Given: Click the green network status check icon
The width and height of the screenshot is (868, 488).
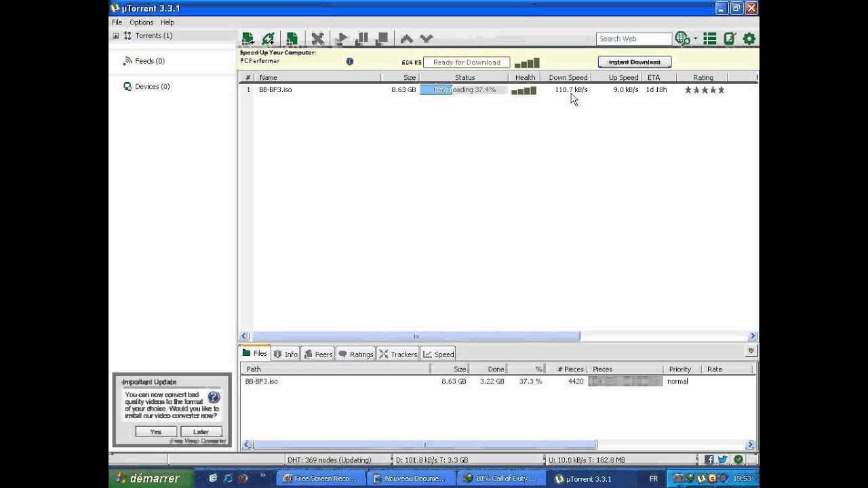Looking at the screenshot, I should coord(738,460).
